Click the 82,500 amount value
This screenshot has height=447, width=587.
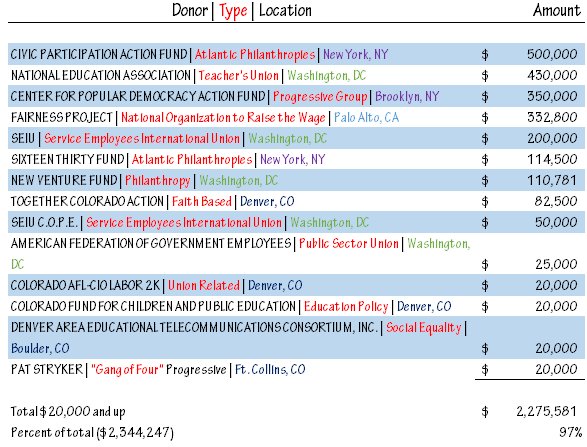coord(556,201)
